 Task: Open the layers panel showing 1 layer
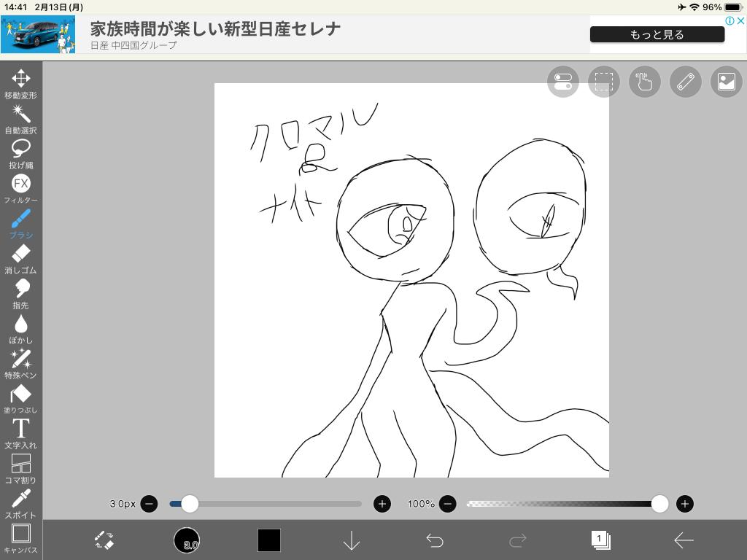click(x=600, y=540)
